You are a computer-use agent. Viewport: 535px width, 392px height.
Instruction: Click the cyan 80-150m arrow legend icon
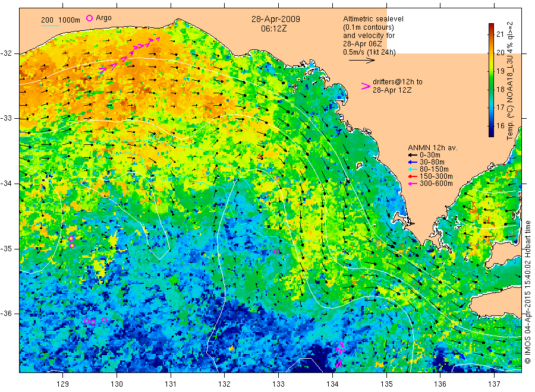(413, 169)
